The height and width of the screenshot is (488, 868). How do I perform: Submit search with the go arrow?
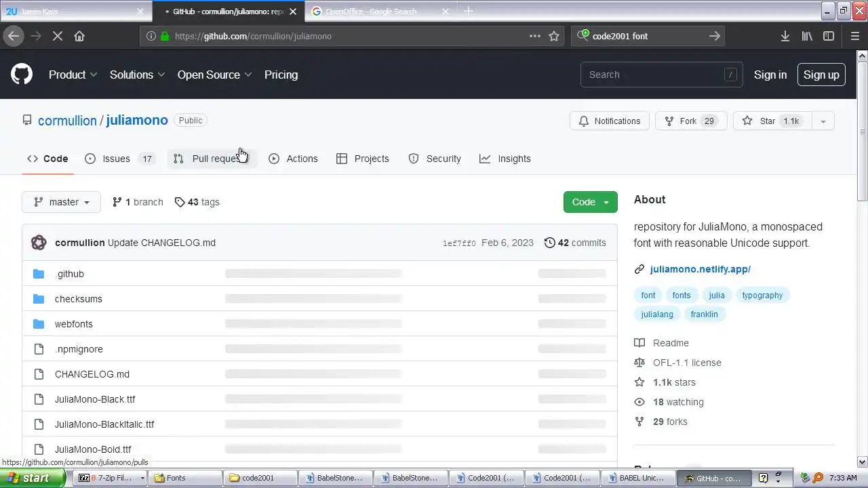[x=715, y=36]
